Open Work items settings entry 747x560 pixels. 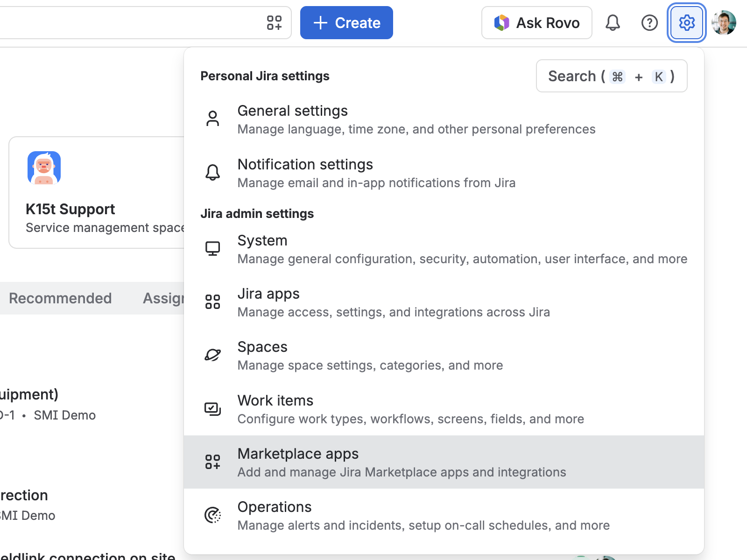(444, 409)
